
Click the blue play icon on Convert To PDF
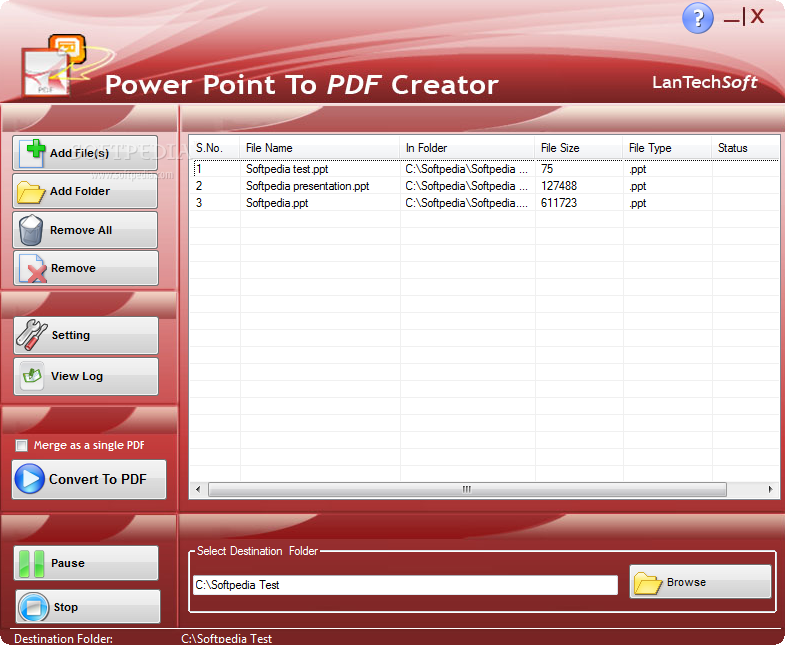(30, 479)
